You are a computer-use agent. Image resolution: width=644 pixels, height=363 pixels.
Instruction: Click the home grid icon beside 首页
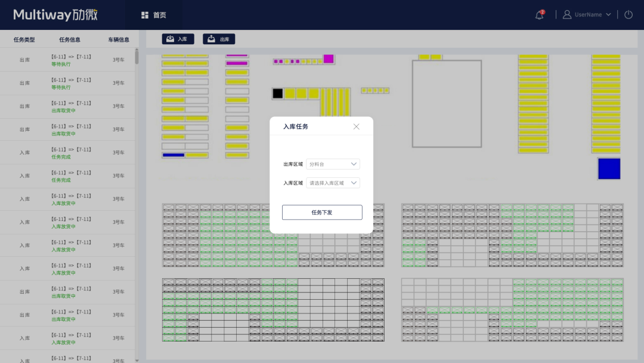click(145, 15)
